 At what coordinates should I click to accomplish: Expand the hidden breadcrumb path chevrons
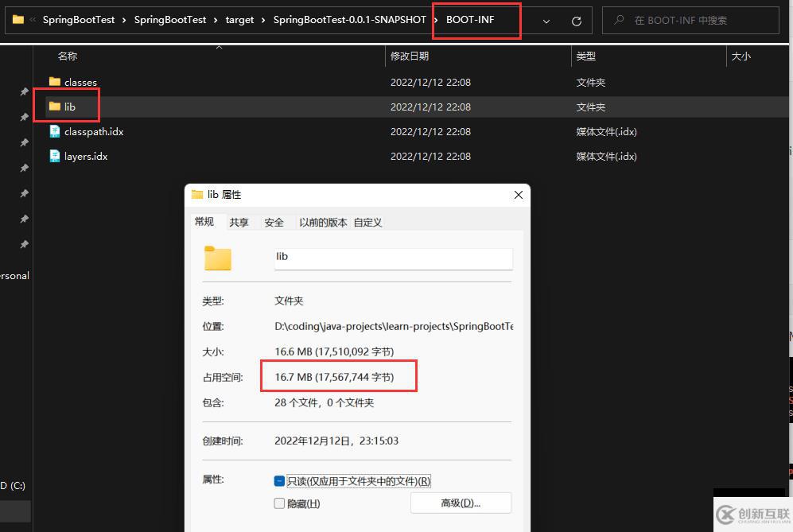[x=33, y=20]
